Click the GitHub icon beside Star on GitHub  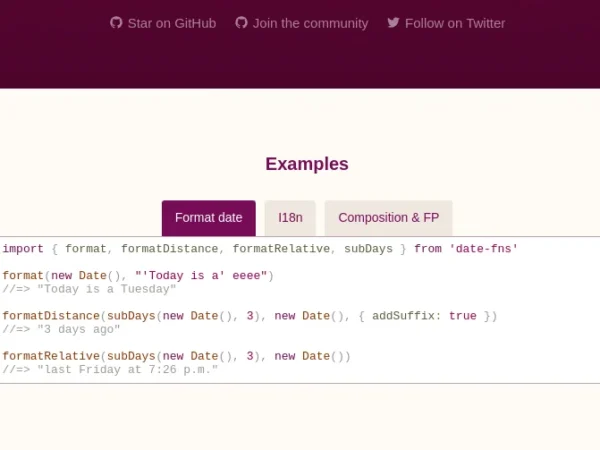[x=116, y=23]
